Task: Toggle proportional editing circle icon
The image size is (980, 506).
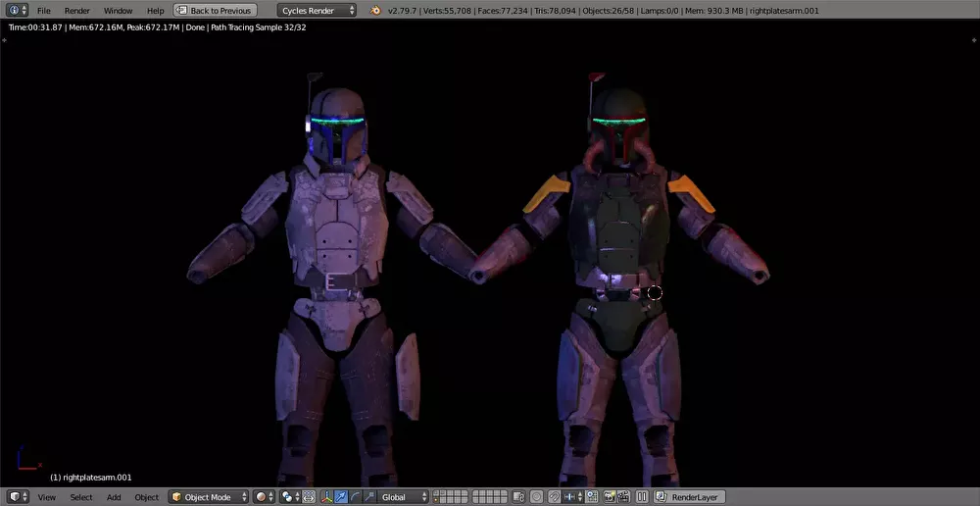Action: pos(536,497)
